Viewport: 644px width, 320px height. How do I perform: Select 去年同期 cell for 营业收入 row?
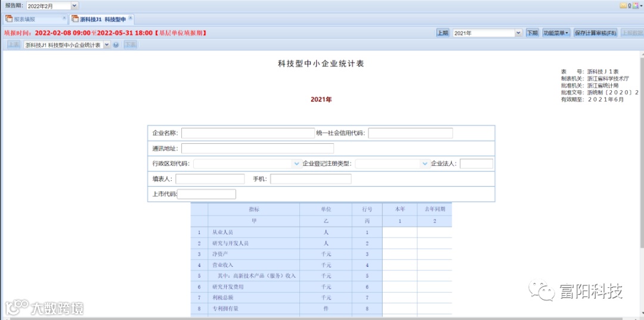[x=435, y=265]
